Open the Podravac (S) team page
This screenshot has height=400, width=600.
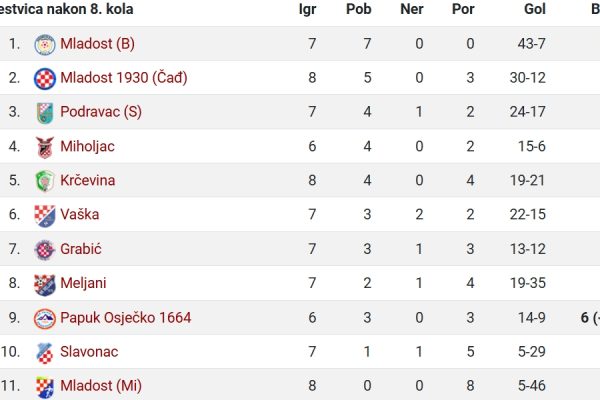[x=101, y=112]
